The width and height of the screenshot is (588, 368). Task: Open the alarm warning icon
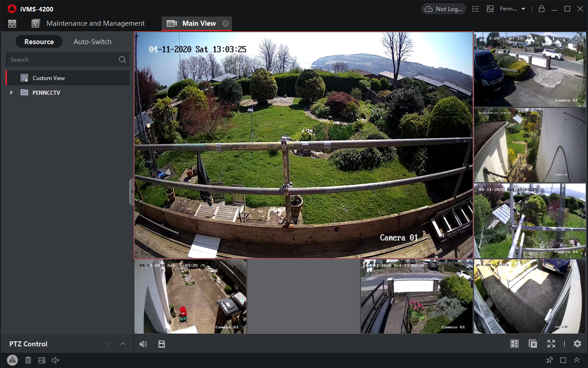[12, 360]
